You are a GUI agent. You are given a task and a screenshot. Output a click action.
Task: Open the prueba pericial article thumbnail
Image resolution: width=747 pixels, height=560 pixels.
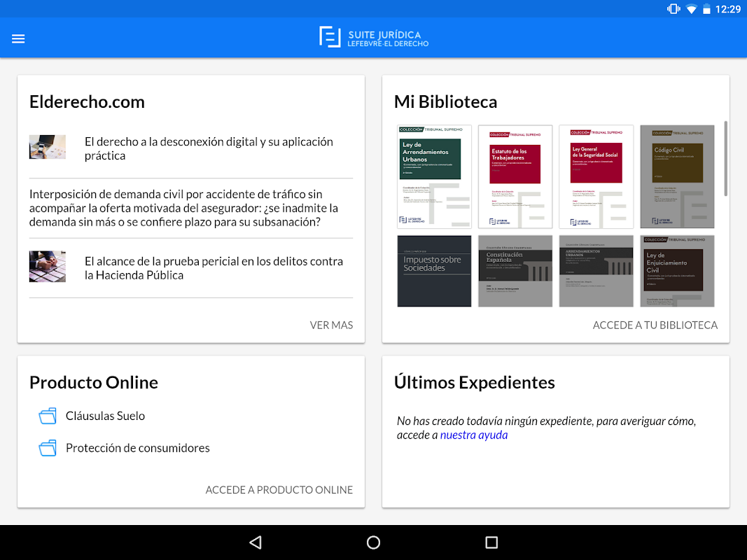pyautogui.click(x=47, y=266)
